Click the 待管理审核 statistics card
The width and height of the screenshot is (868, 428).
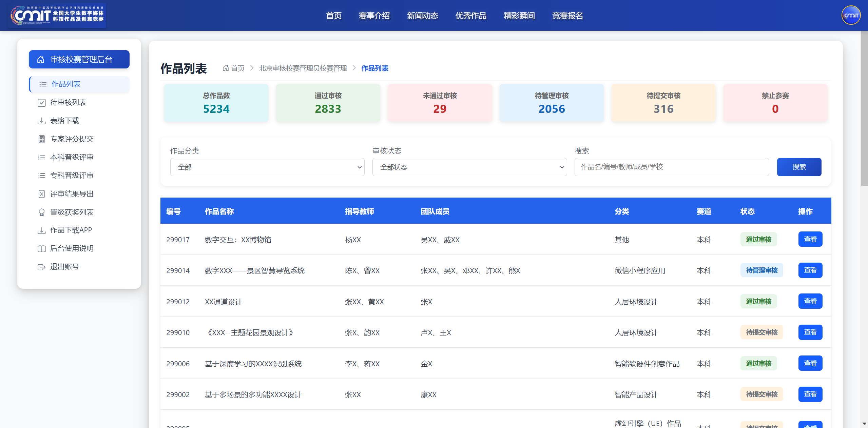[x=552, y=103]
